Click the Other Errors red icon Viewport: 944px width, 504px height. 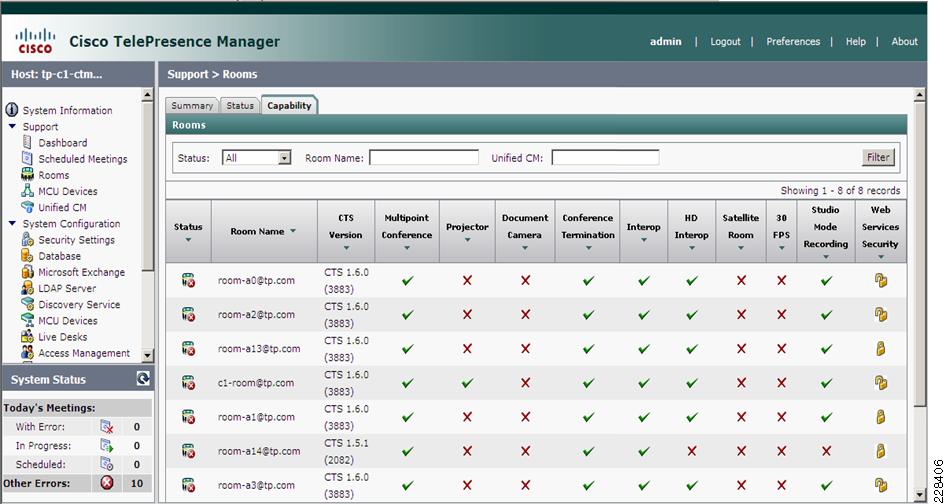click(107, 483)
